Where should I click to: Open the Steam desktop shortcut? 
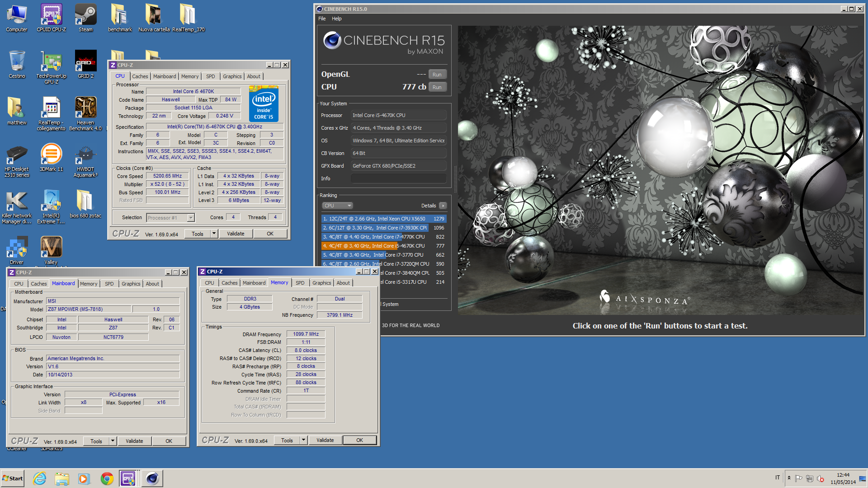85,18
